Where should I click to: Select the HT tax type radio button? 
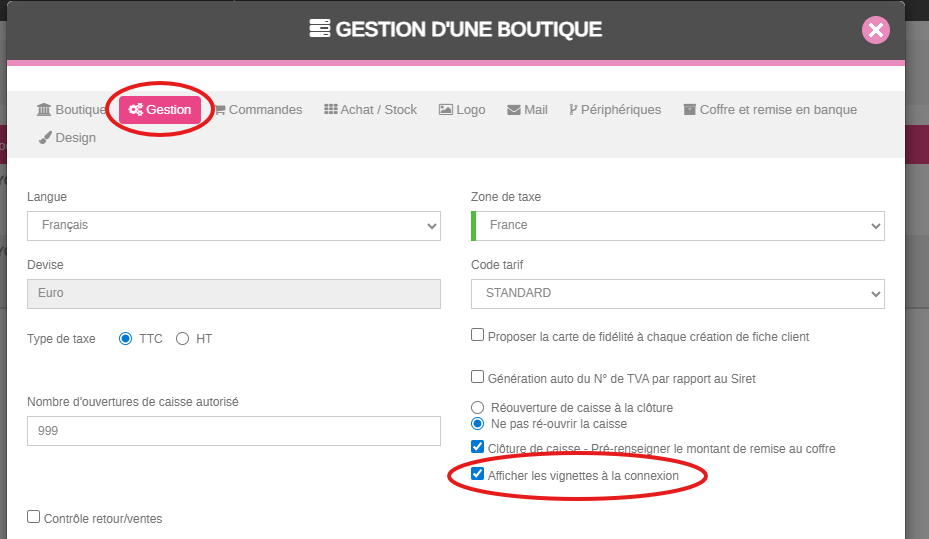click(x=182, y=339)
